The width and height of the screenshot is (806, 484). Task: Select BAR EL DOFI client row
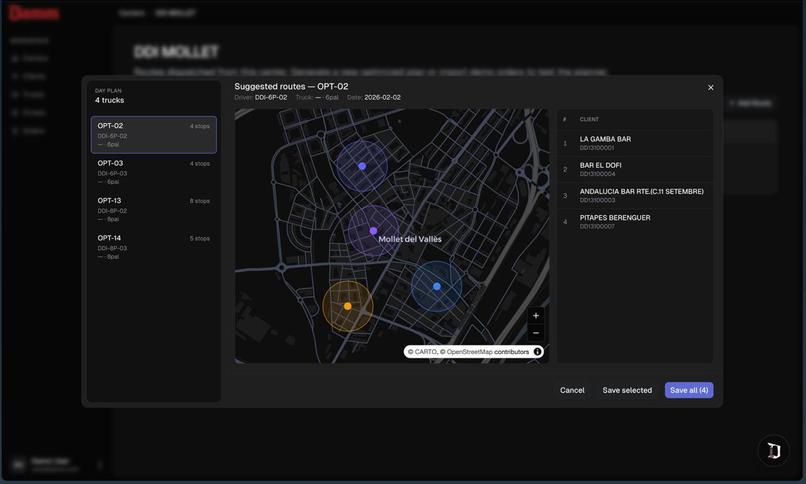tap(635, 170)
